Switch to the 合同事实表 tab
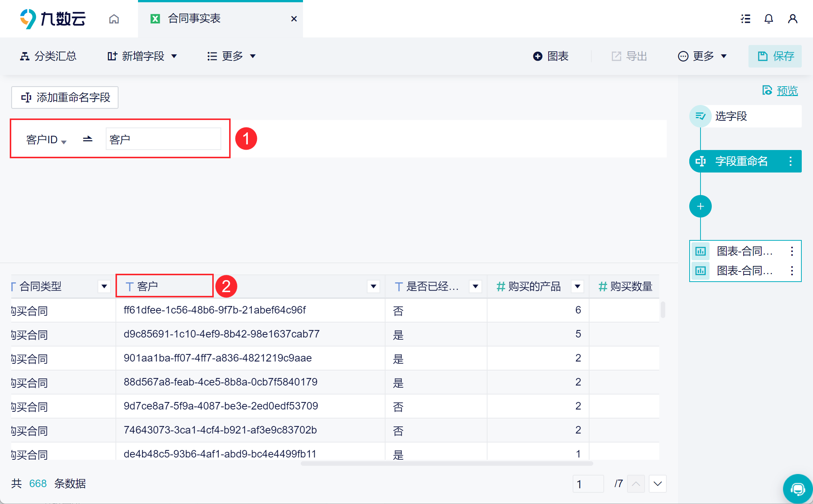This screenshot has width=813, height=504. point(194,19)
